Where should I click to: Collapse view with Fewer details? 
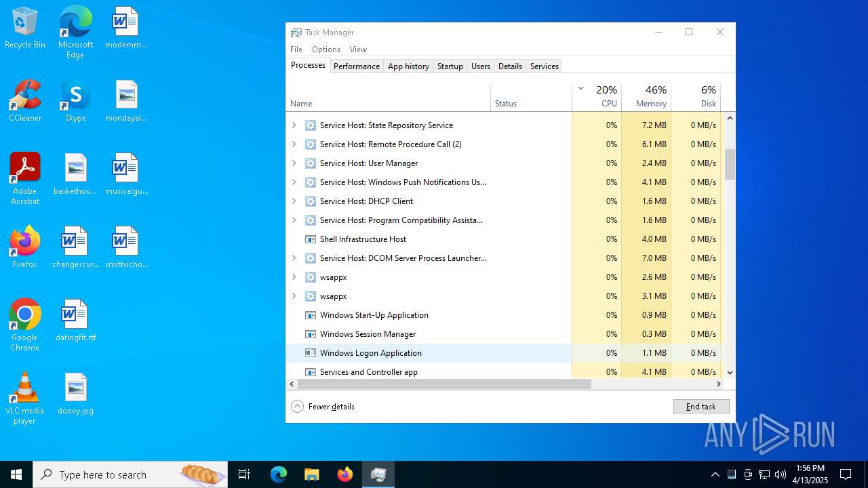(323, 407)
